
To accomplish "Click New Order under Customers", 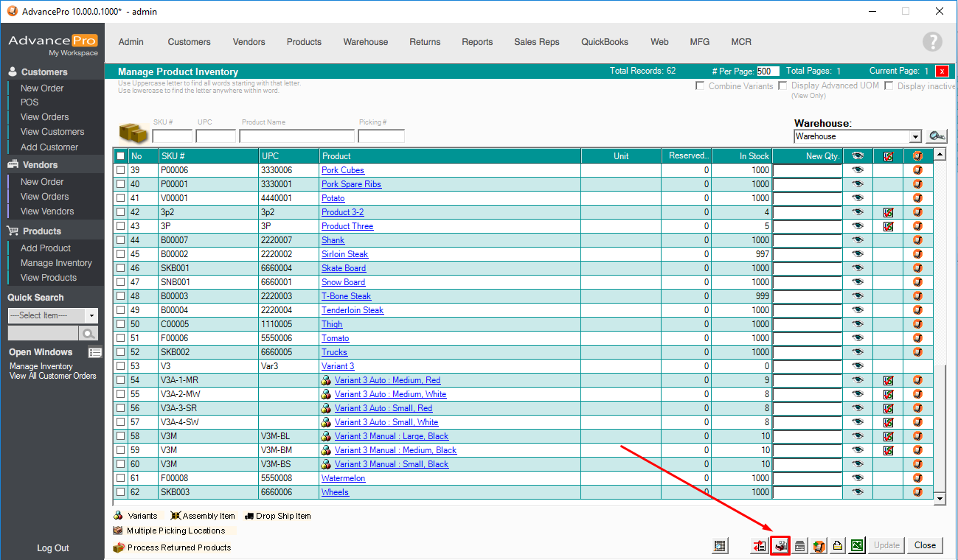I will click(x=42, y=88).
